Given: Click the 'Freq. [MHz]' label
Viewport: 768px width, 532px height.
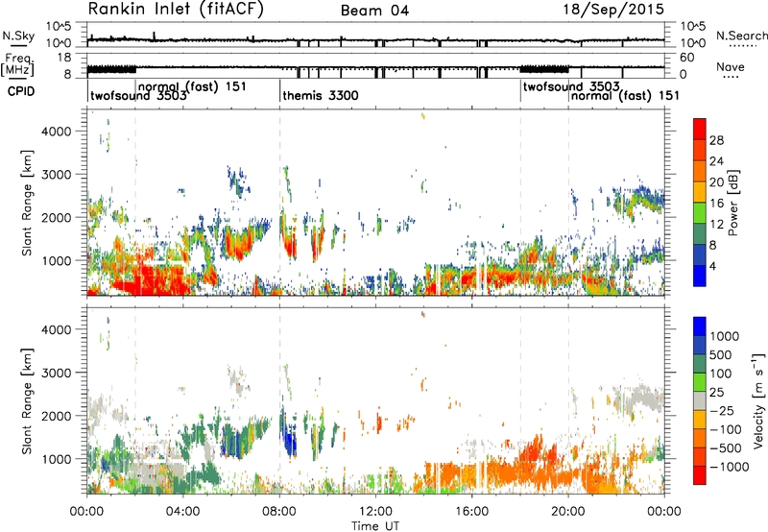Looking at the screenshot, I should click(19, 65).
